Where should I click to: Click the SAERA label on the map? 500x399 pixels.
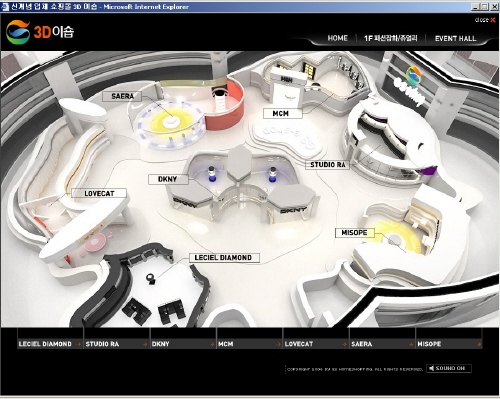coord(122,96)
